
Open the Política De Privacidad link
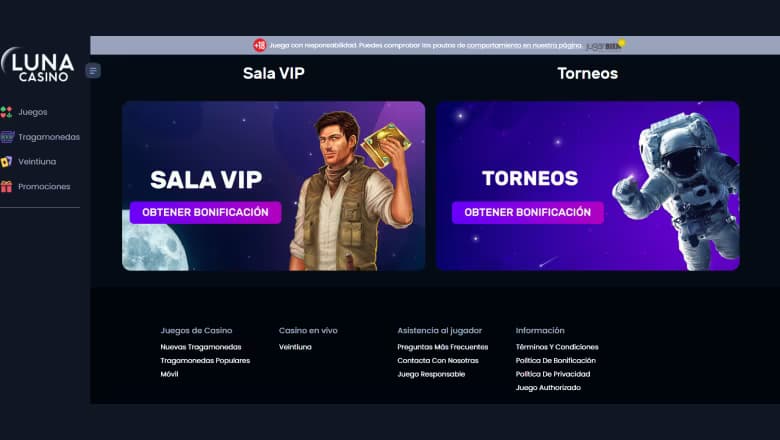pyautogui.click(x=553, y=374)
